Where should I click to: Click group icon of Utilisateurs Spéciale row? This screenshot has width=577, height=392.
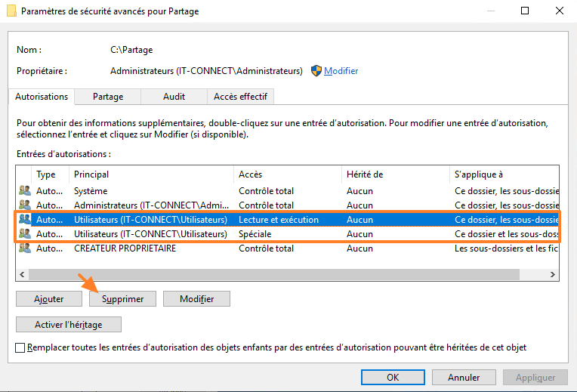click(x=25, y=233)
